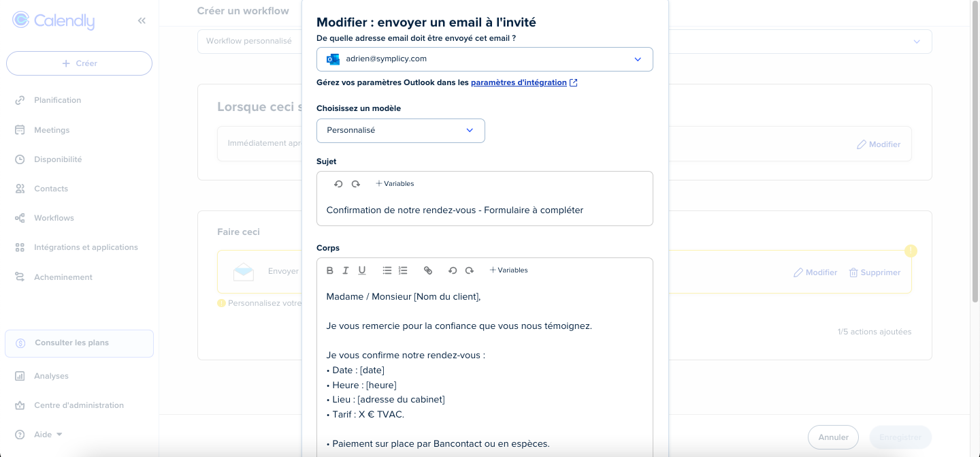This screenshot has width=980, height=457.
Task: Click into the Sujet text field
Action: click(x=483, y=210)
